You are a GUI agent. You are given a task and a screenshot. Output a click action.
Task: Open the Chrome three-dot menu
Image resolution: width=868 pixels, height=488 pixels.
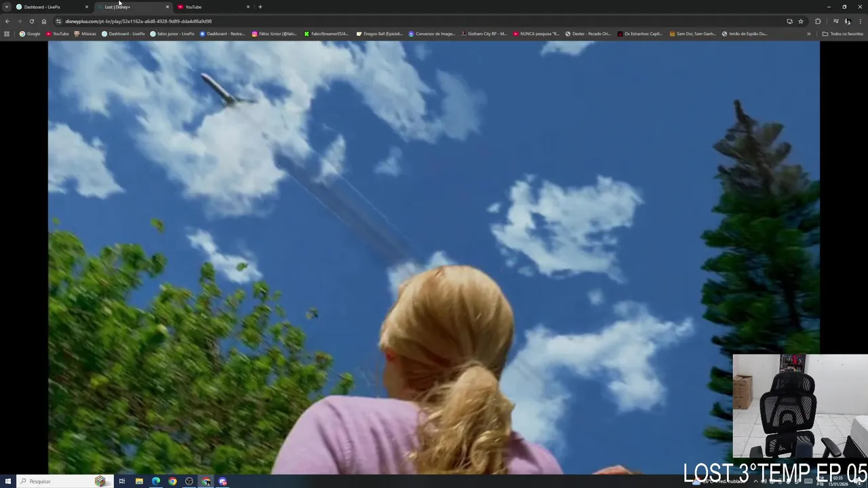click(861, 21)
